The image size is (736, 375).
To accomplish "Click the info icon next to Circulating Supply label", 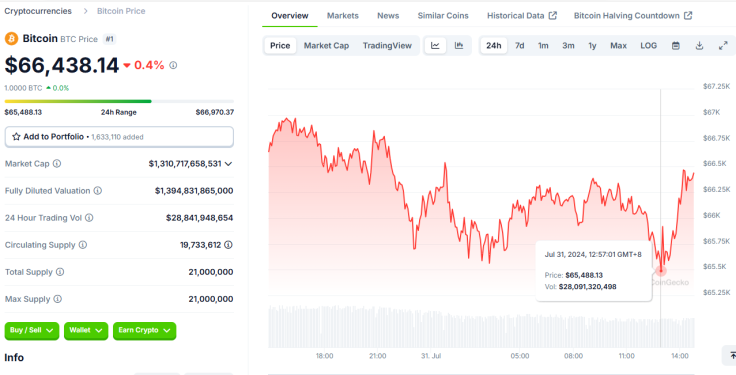I will pyautogui.click(x=83, y=245).
